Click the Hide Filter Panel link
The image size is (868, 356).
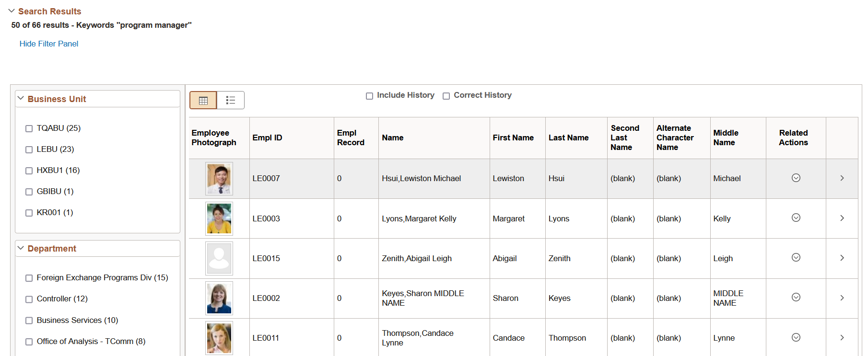tap(49, 44)
